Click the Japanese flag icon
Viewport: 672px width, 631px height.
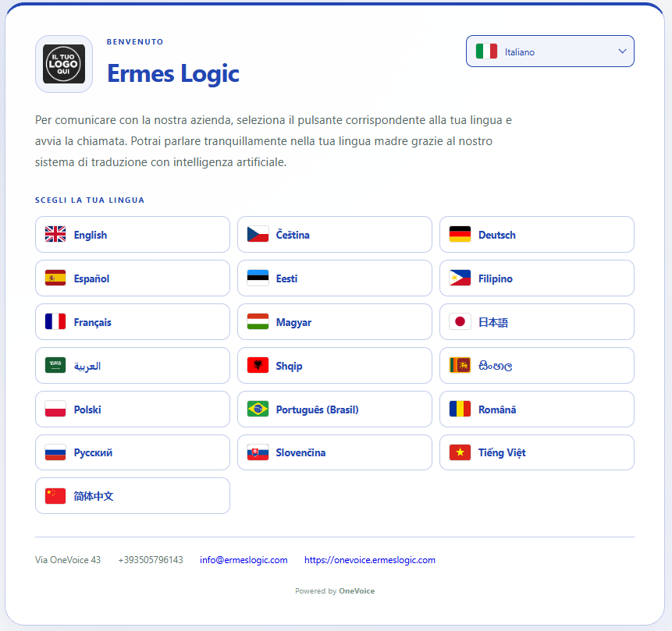point(460,321)
